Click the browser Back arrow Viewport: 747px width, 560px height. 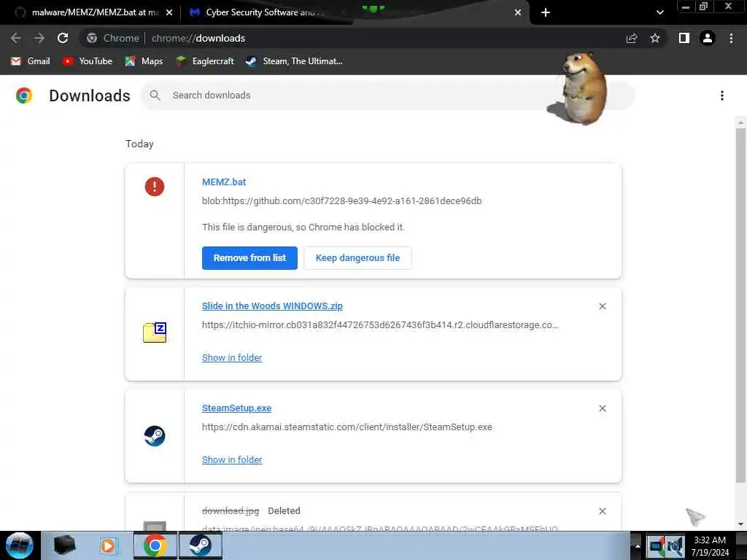16,38
